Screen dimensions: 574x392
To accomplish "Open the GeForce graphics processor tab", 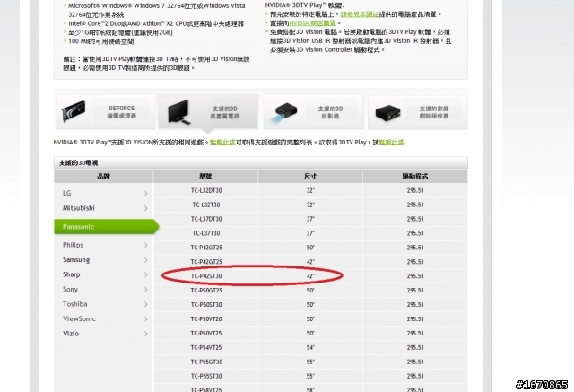I will (x=106, y=112).
